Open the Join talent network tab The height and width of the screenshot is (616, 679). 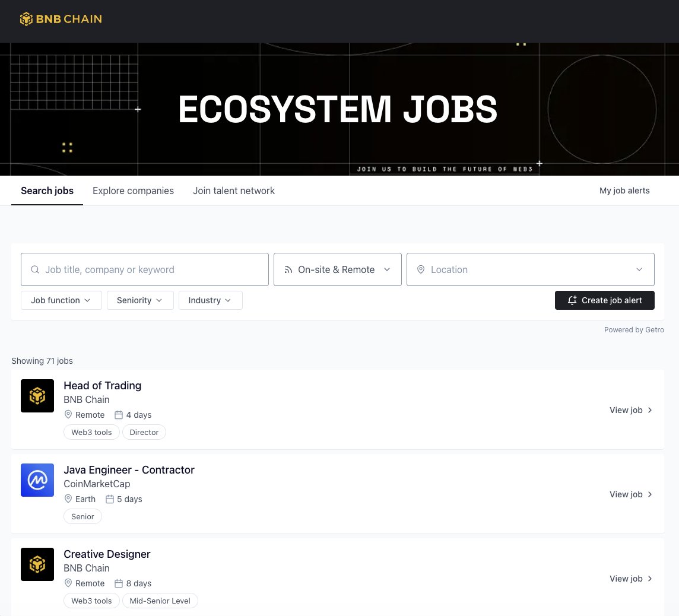pyautogui.click(x=234, y=191)
